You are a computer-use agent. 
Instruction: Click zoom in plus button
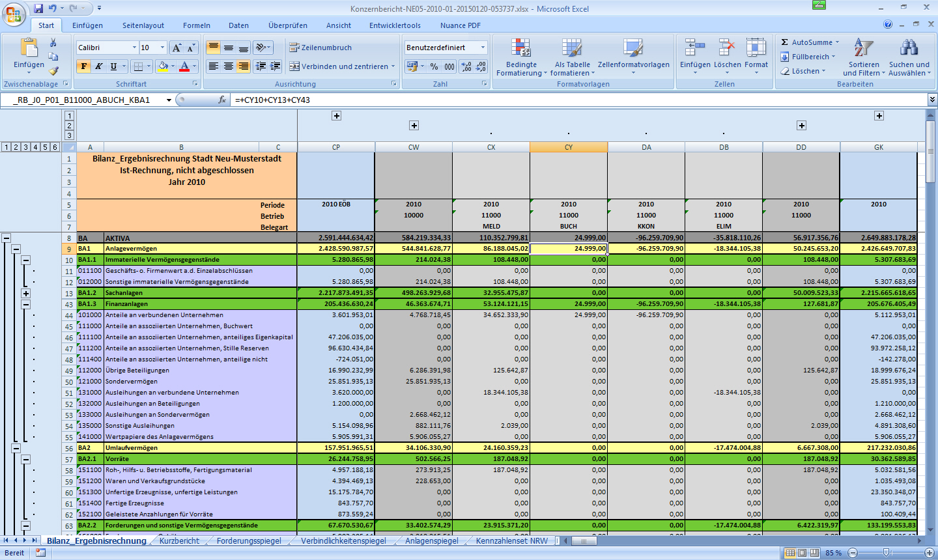coord(930,553)
